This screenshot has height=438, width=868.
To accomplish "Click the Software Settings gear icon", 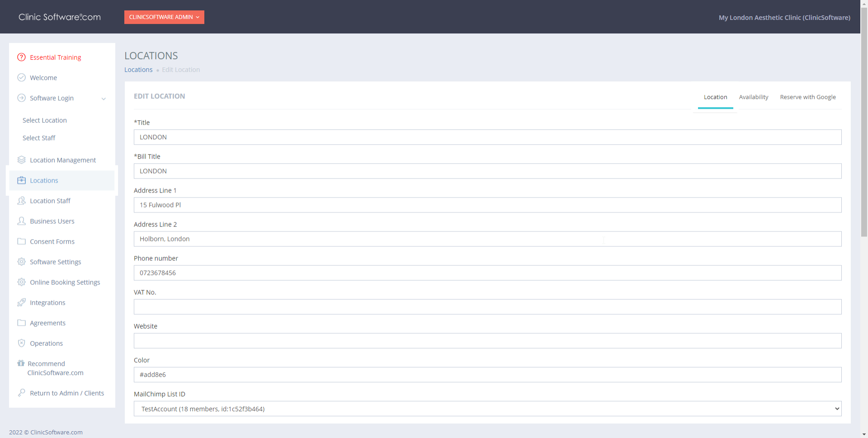I will tap(21, 262).
